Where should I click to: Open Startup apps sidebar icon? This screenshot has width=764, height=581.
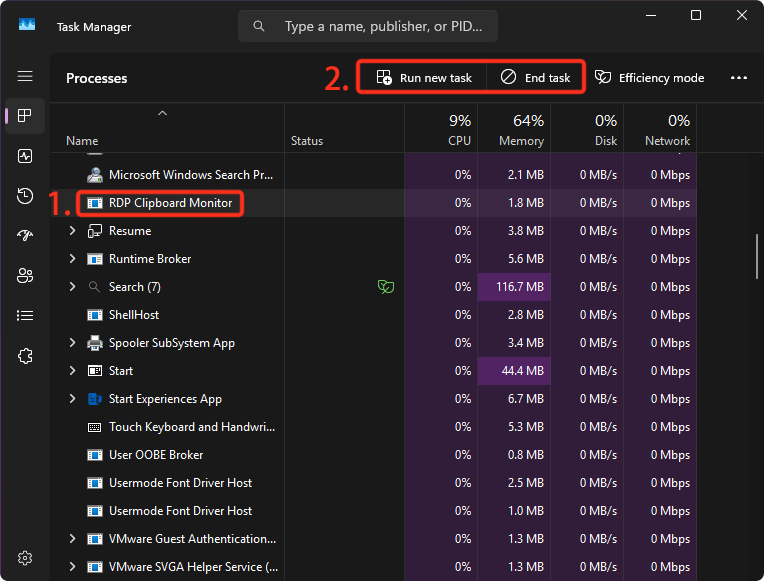(x=25, y=235)
